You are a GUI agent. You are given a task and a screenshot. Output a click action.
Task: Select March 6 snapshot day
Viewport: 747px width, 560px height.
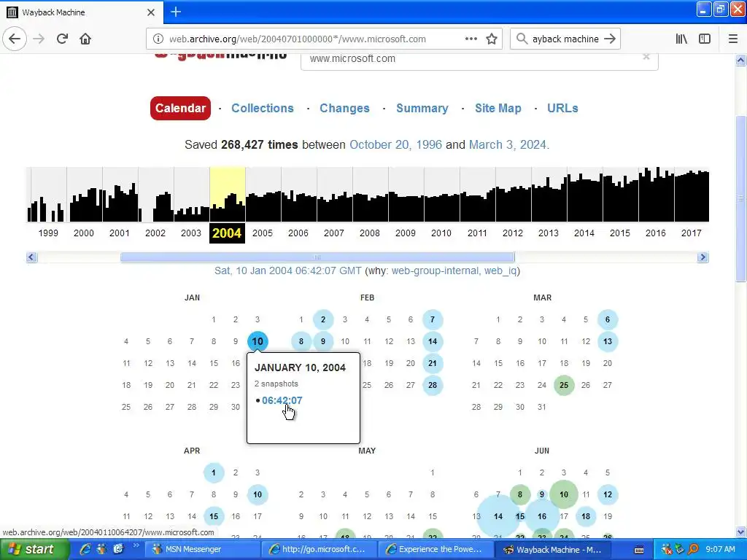pyautogui.click(x=608, y=319)
